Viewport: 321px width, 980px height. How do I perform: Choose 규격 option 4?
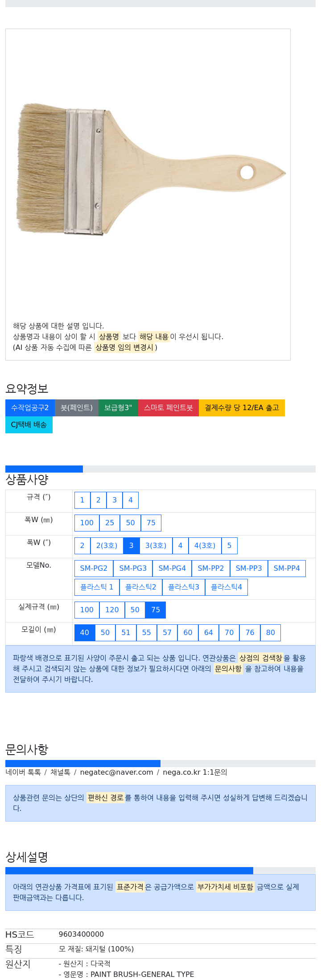131,500
